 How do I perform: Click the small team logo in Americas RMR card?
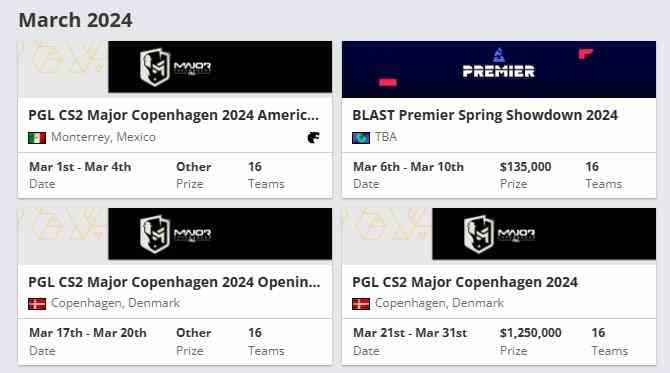click(313, 138)
